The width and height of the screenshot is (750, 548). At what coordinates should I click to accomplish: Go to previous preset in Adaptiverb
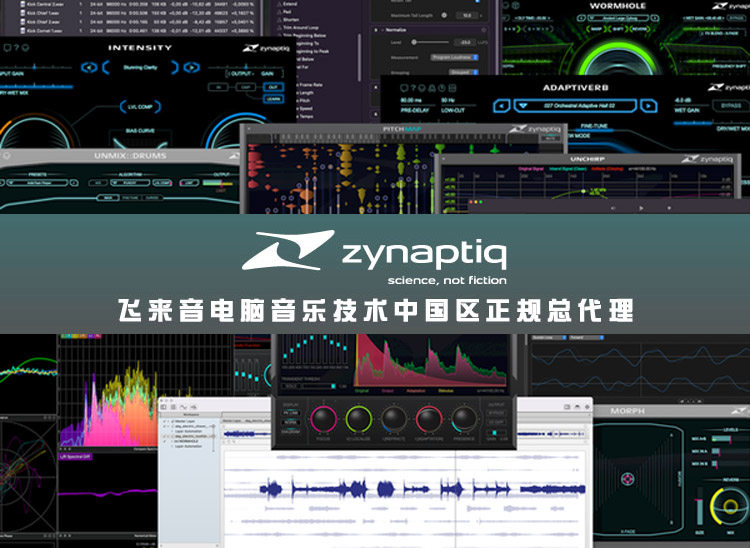501,106
